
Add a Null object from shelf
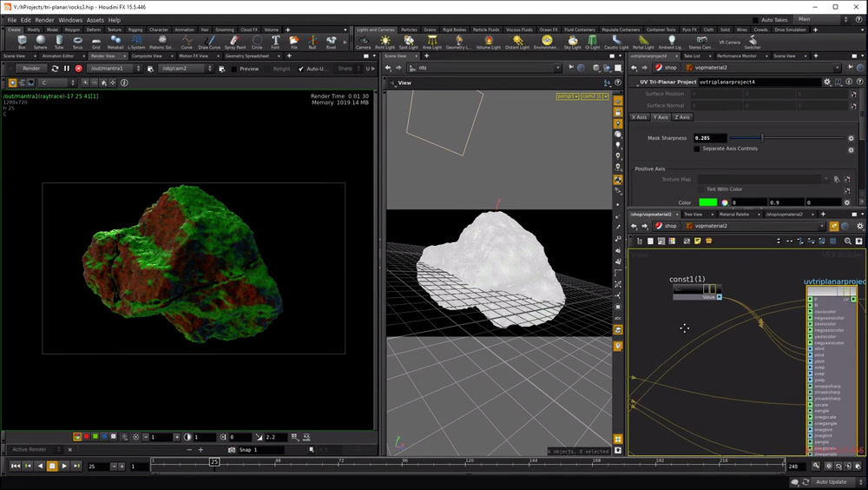[312, 42]
